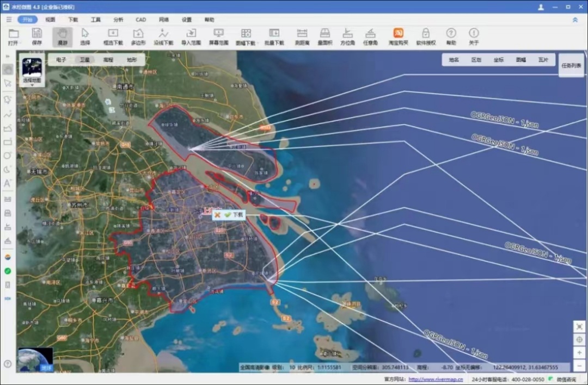Open 软件授权 software license lock icon

[426, 36]
